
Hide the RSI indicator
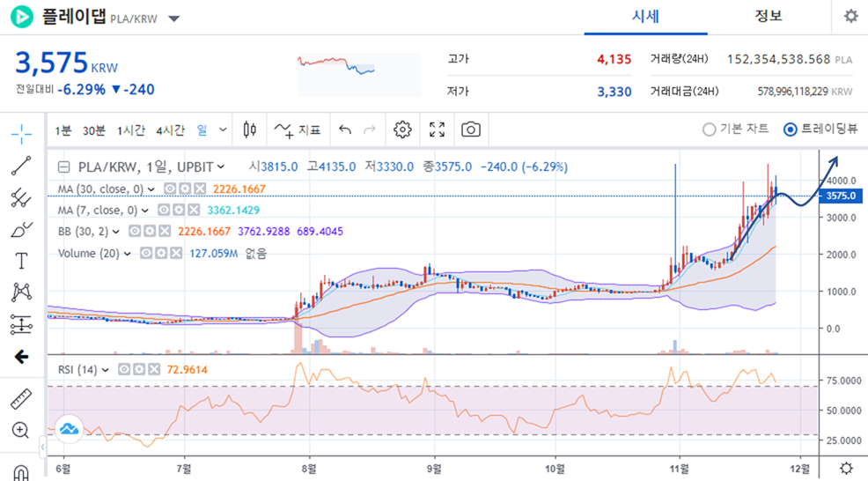coord(124,370)
